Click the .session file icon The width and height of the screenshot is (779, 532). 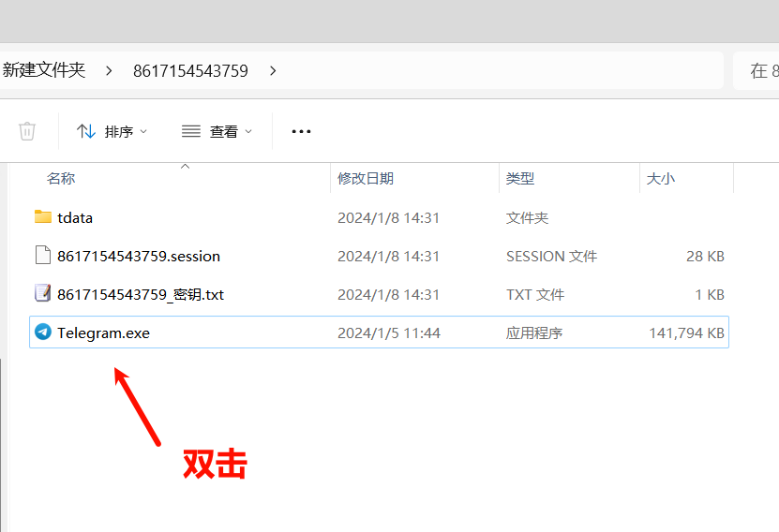42,256
